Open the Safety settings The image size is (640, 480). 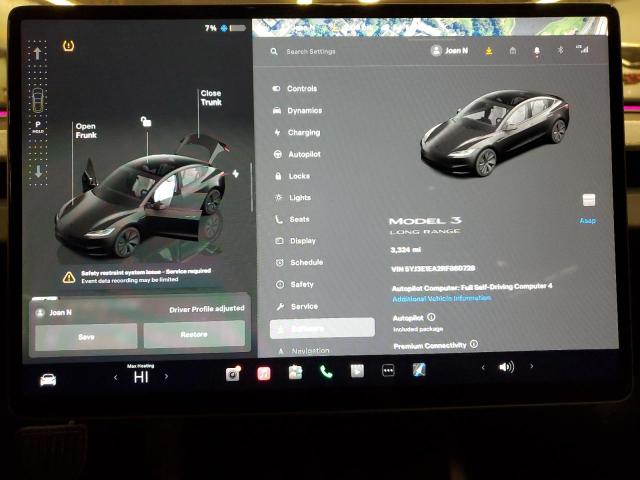pyautogui.click(x=295, y=284)
